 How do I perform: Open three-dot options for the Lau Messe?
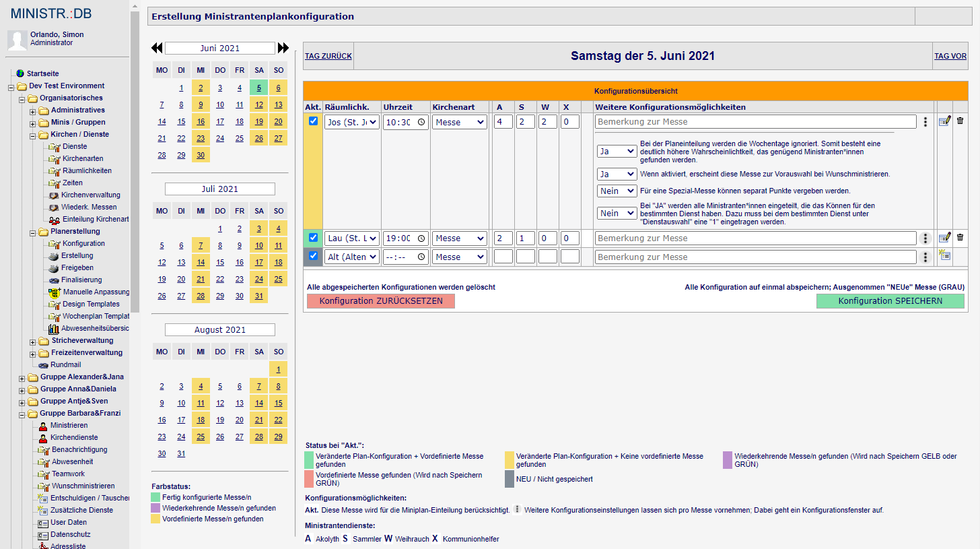[926, 238]
